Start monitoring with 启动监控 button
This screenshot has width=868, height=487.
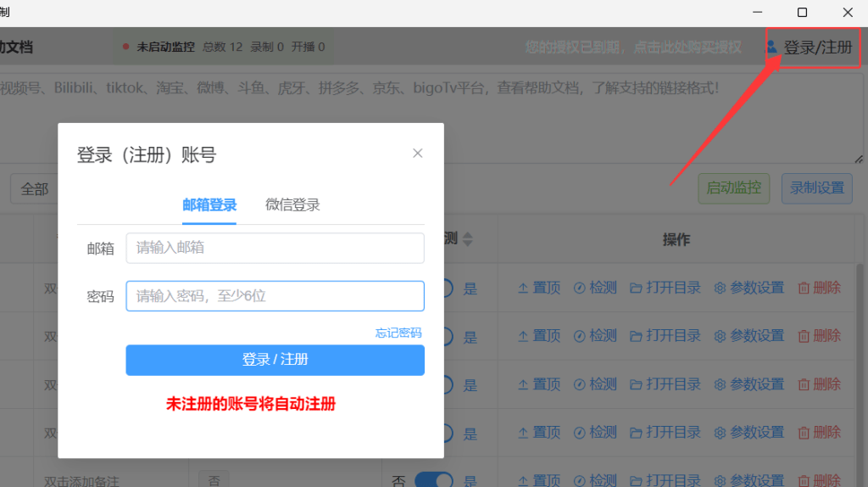pyautogui.click(x=733, y=188)
